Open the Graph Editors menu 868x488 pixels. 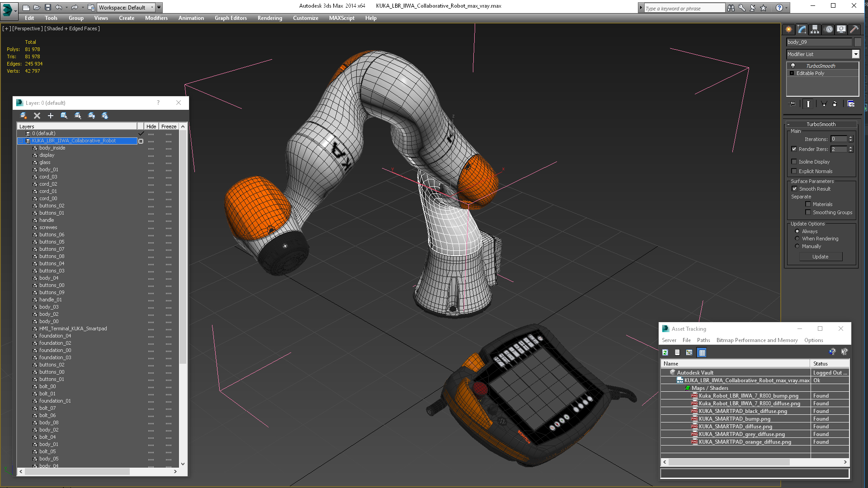tap(231, 18)
